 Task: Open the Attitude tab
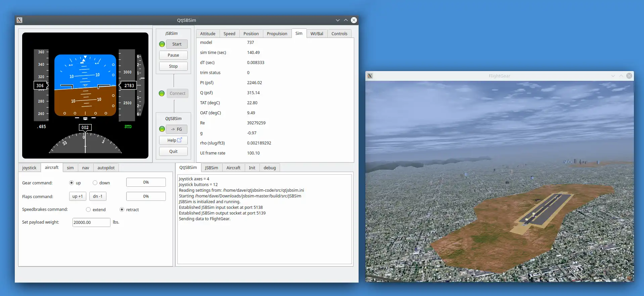tap(208, 34)
